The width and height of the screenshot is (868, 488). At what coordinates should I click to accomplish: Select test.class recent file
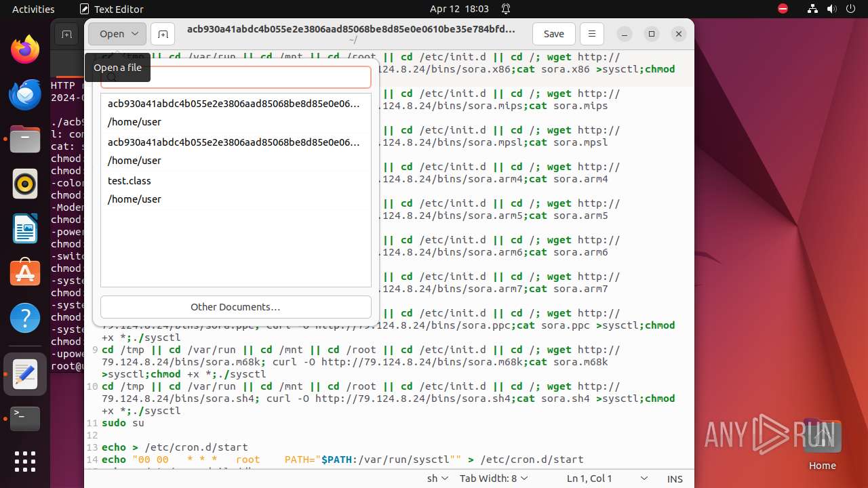[235, 190]
